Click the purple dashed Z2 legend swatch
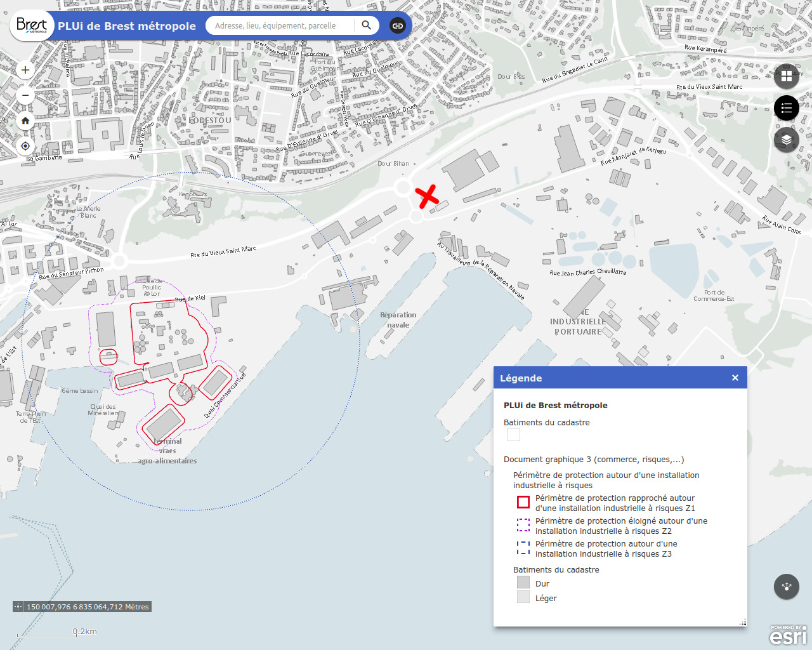 523,526
